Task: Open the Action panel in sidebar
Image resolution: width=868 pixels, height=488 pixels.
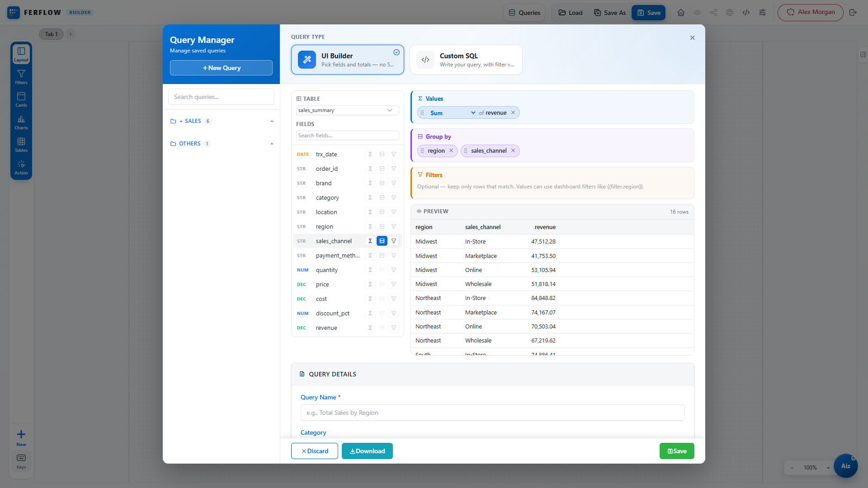Action: point(21,167)
